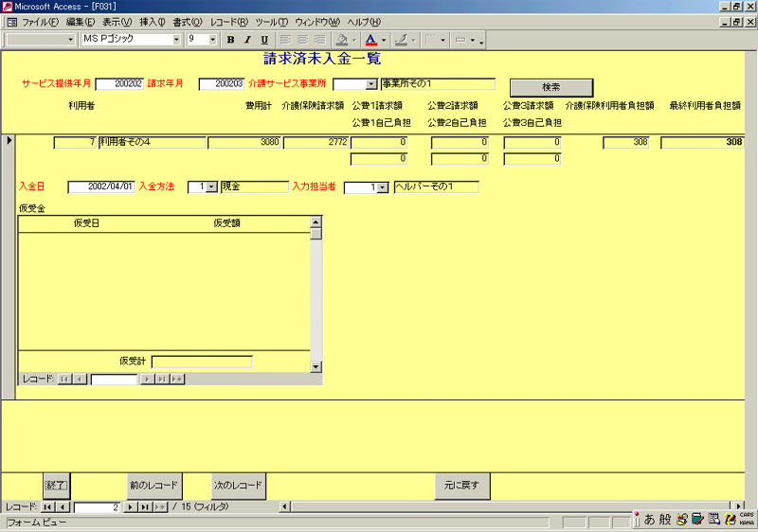Click new record button in main navigator
The image size is (758, 532).
(160, 506)
